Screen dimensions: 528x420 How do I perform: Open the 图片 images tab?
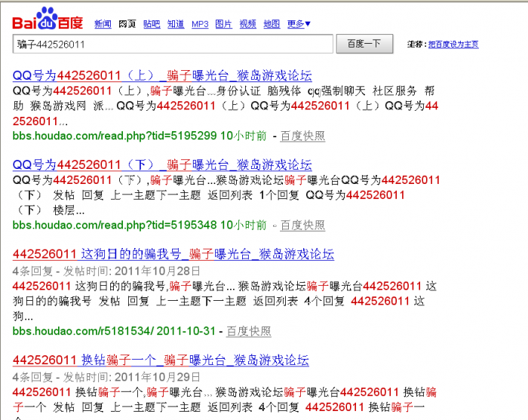point(224,24)
